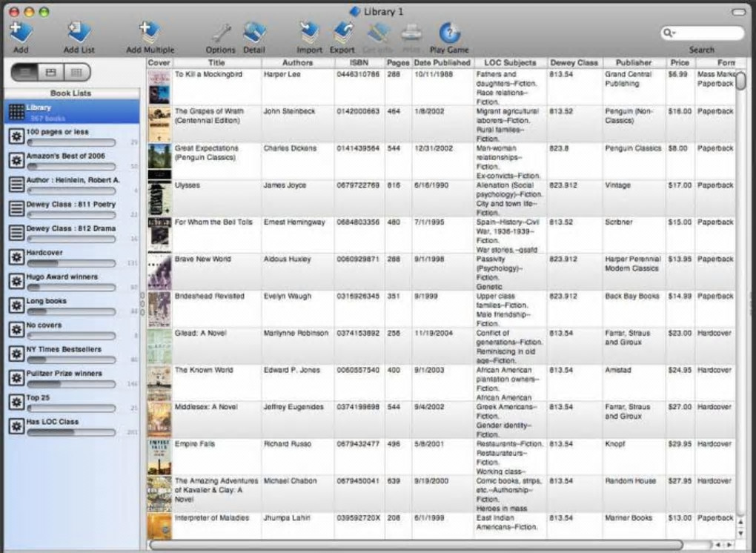Open the Detail view icon
756x553 pixels.
click(254, 33)
